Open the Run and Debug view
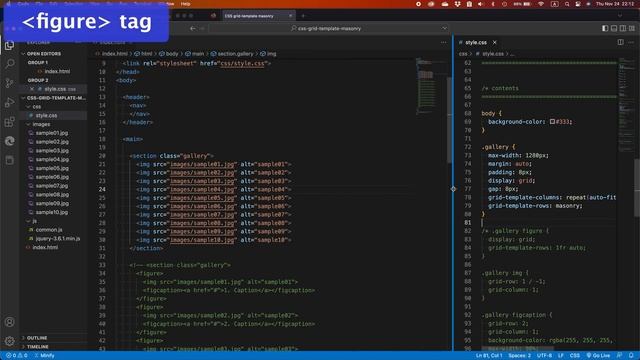 click(x=9, y=102)
